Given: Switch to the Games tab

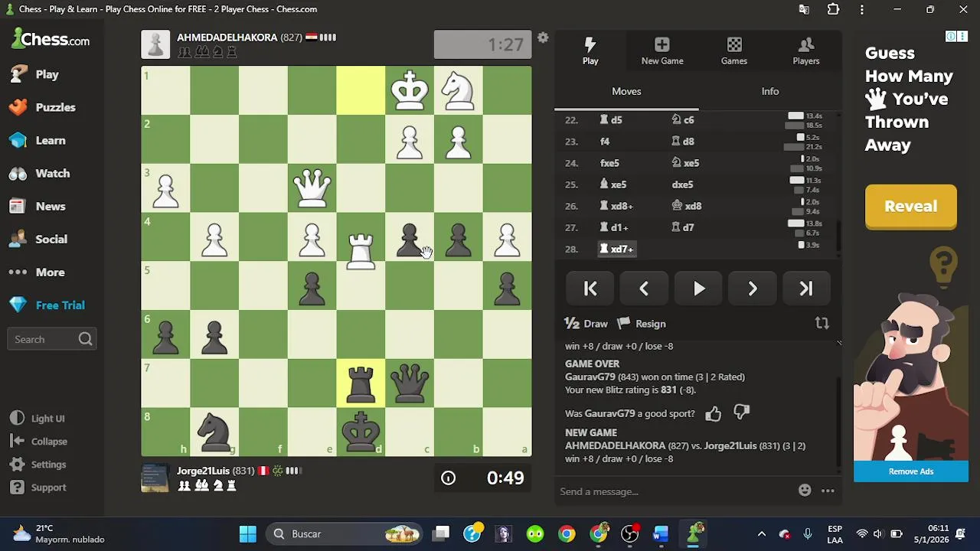Looking at the screenshot, I should [734, 51].
